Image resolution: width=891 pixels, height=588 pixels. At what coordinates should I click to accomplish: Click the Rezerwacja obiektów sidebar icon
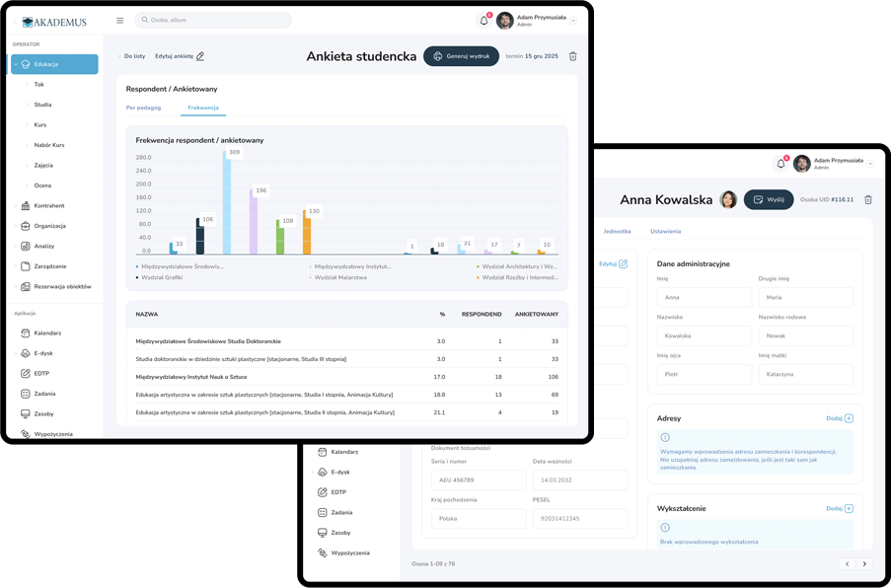[27, 286]
